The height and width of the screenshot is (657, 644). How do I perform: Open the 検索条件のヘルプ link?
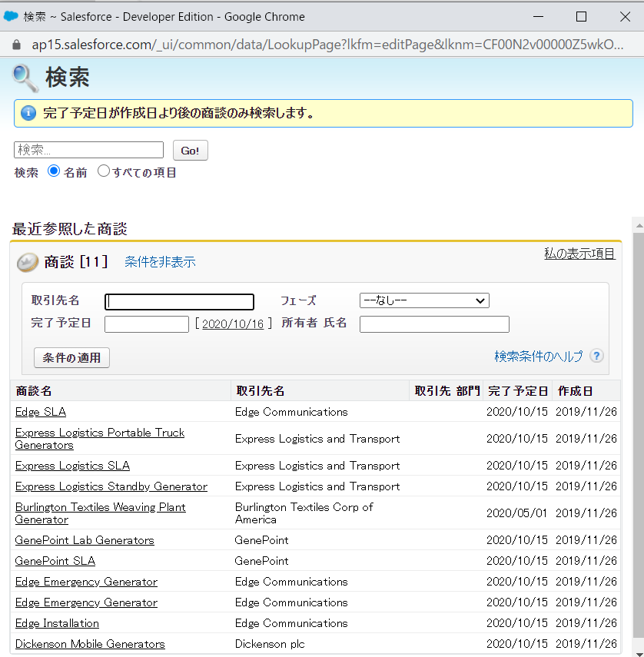539,356
